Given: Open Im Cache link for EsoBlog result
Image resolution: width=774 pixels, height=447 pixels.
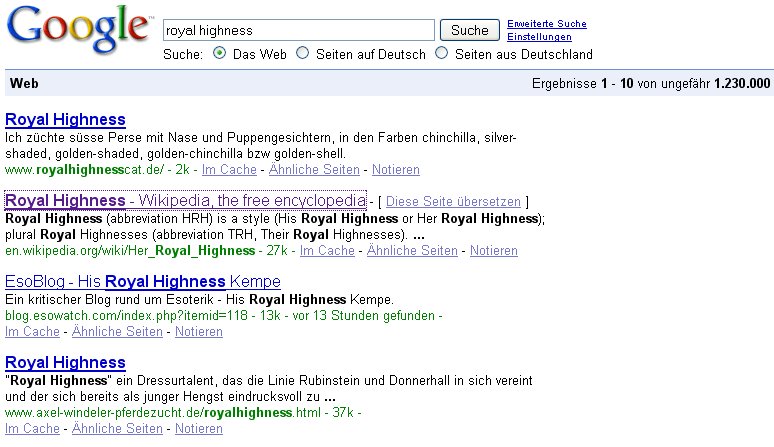Looking at the screenshot, I should point(32,332).
